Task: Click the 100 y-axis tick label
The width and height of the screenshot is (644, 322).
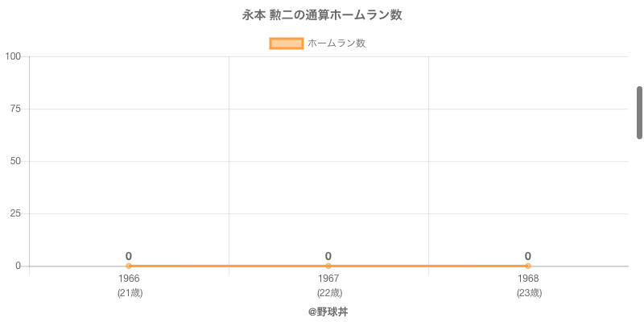Action: pos(13,56)
